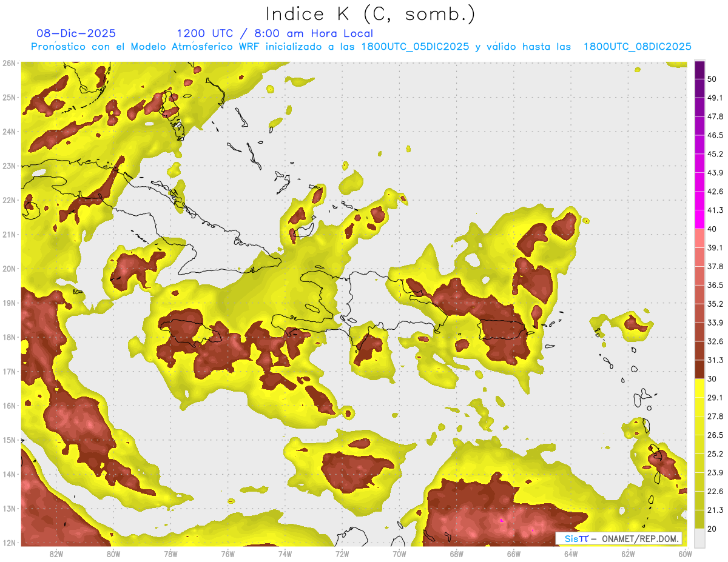Screen dimensions: 728x562
Task: Click the latitude axis label "18N"
Action: pos(9,337)
